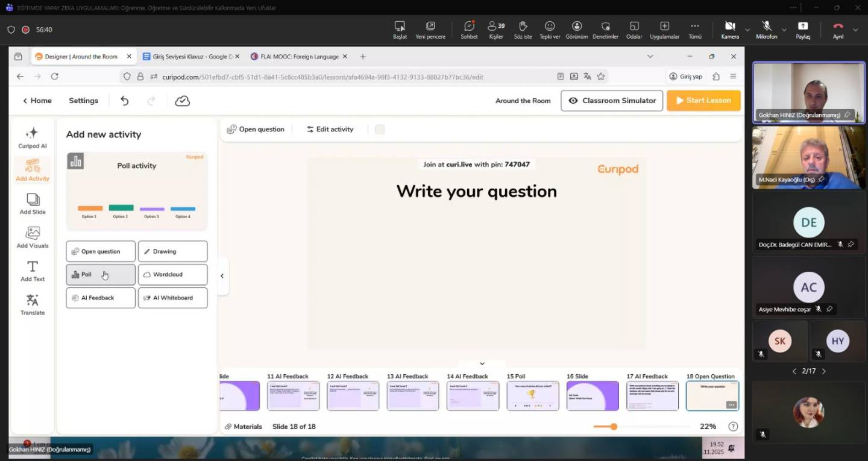The width and height of the screenshot is (868, 461).
Task: Select the Add Text tool
Action: click(33, 271)
